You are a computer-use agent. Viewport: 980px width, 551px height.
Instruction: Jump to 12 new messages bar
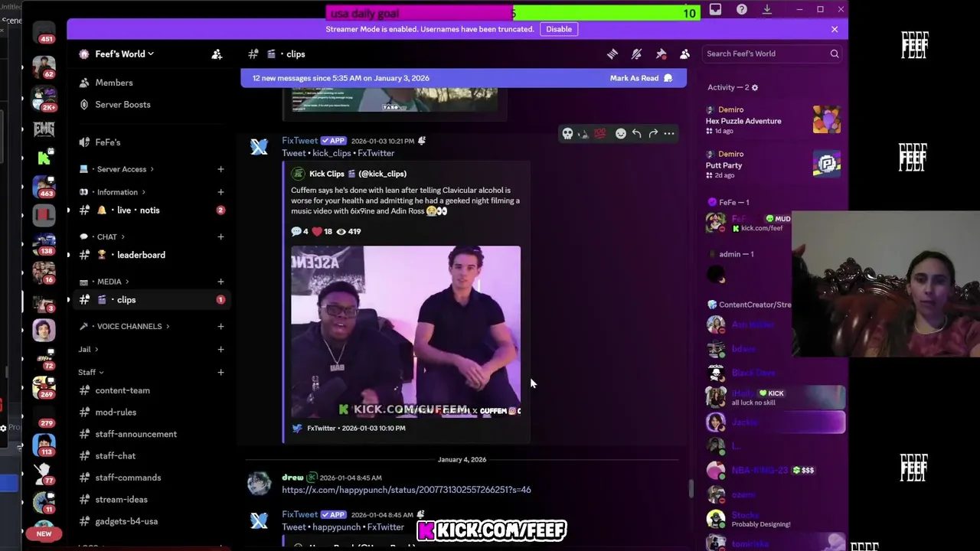(464, 78)
